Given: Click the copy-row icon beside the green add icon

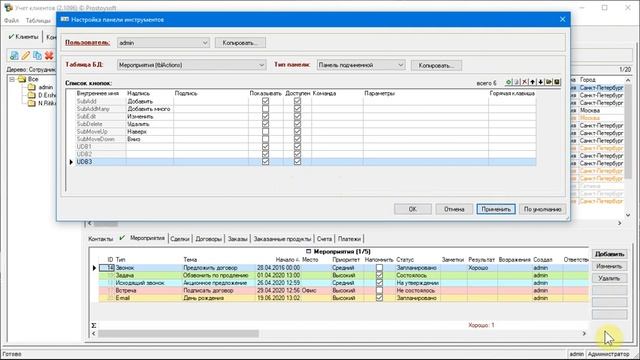Looking at the screenshot, I should click(517, 82).
